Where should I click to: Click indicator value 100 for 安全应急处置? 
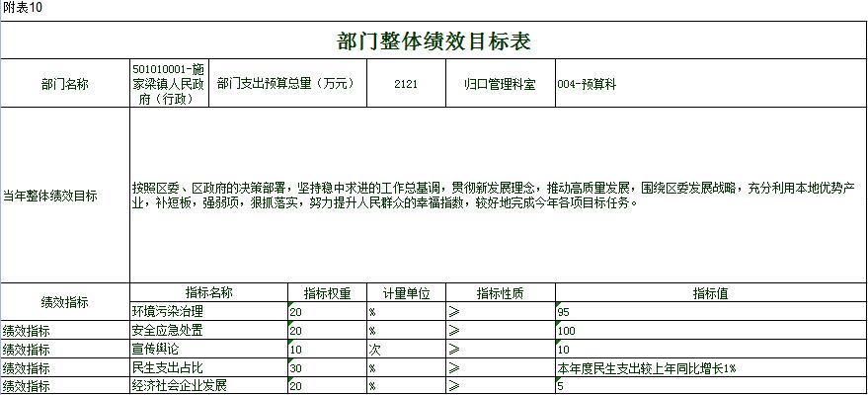711,330
